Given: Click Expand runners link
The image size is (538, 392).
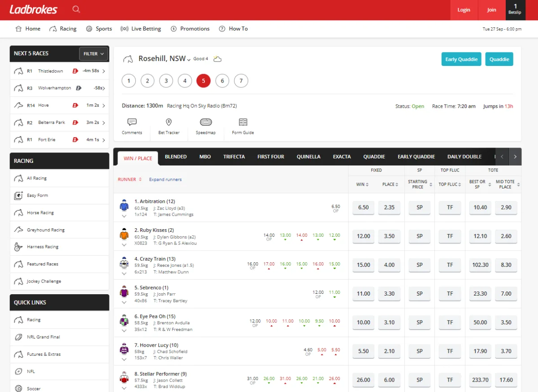Looking at the screenshot, I should pyautogui.click(x=165, y=179).
